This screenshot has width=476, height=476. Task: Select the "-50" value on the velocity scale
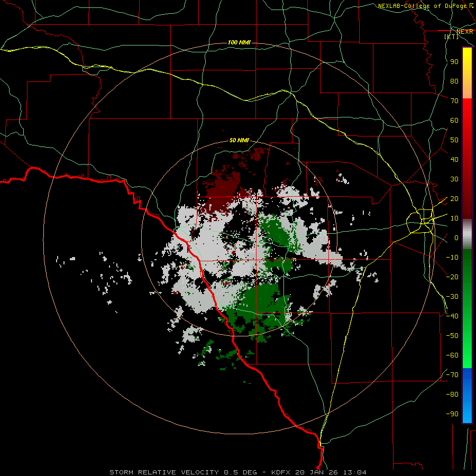[x=452, y=336]
